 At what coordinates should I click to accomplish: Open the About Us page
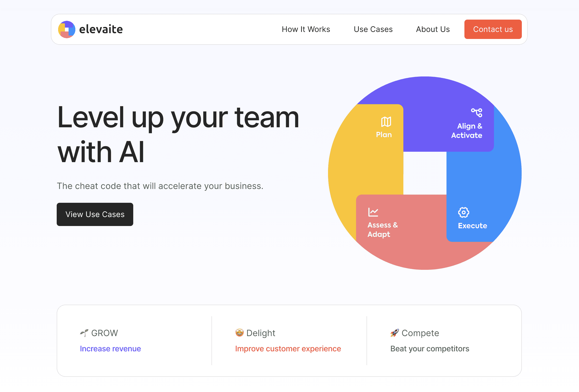click(433, 29)
